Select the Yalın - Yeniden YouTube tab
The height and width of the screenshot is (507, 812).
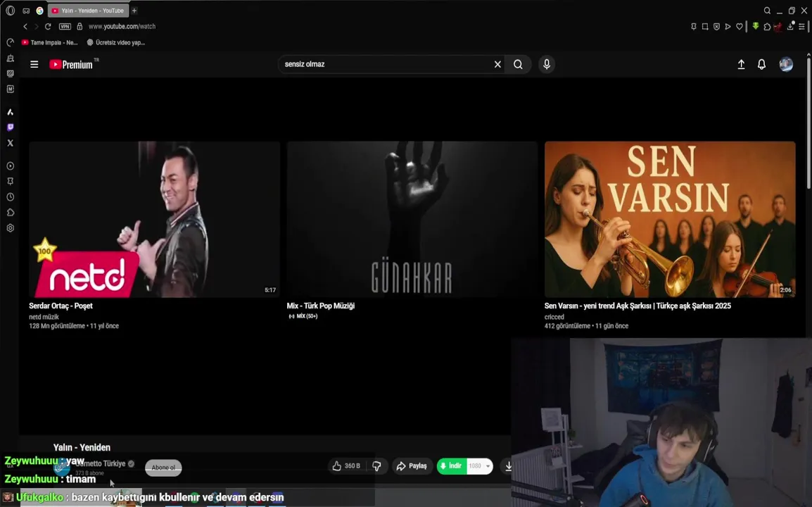(x=89, y=11)
